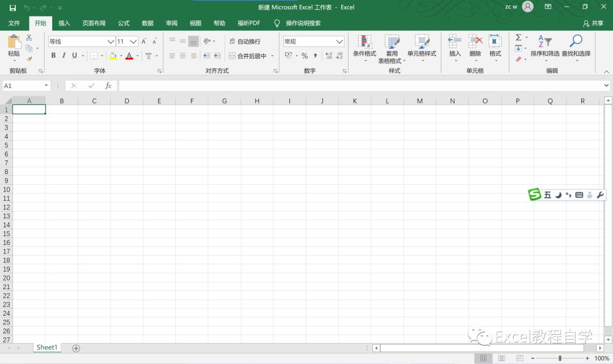Expand the Name Box dropdown arrow

tap(47, 86)
